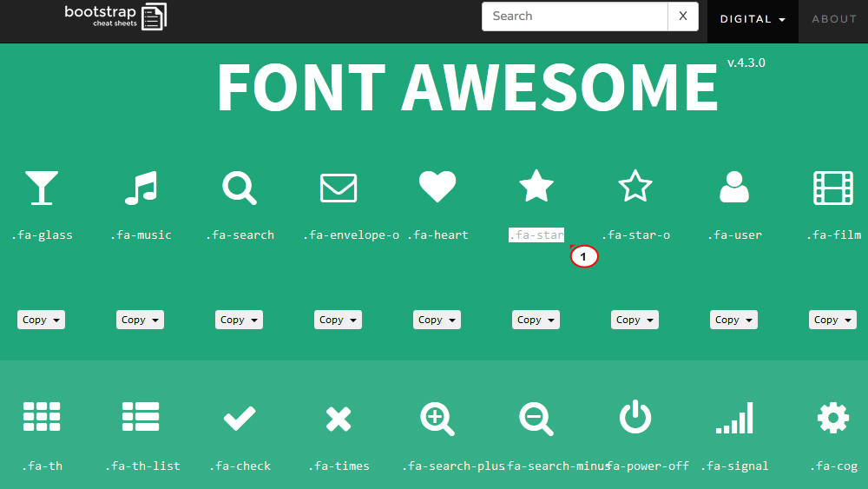Click the .fa-check class label
This screenshot has width=868, height=489.
click(240, 466)
